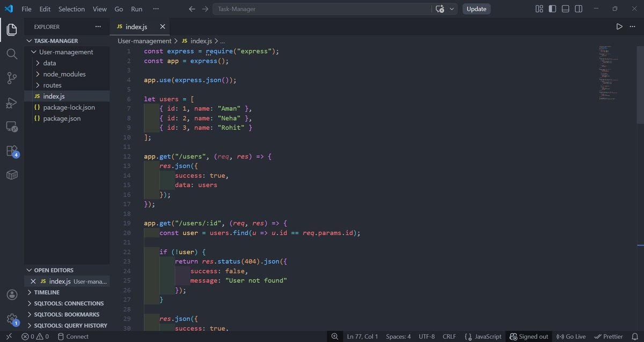Expand SQLTOOLS: BOOKMARKS section

point(67,315)
